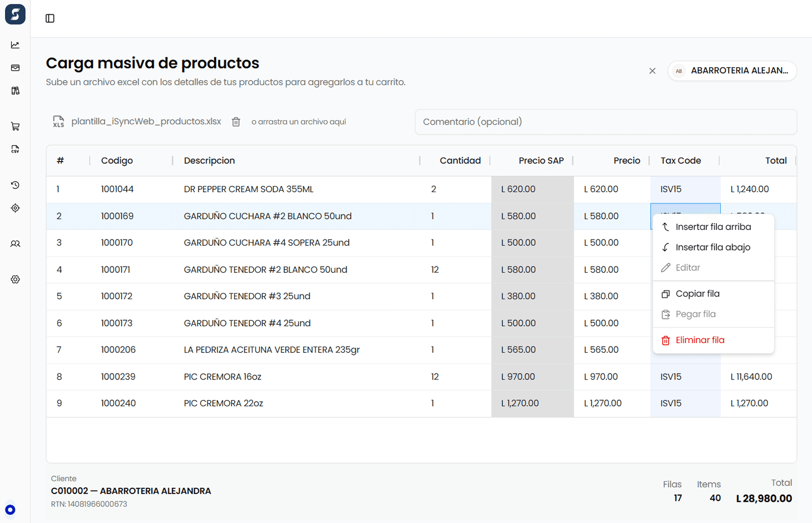Click the Total column header
The width and height of the screenshot is (812, 523).
[x=776, y=161]
